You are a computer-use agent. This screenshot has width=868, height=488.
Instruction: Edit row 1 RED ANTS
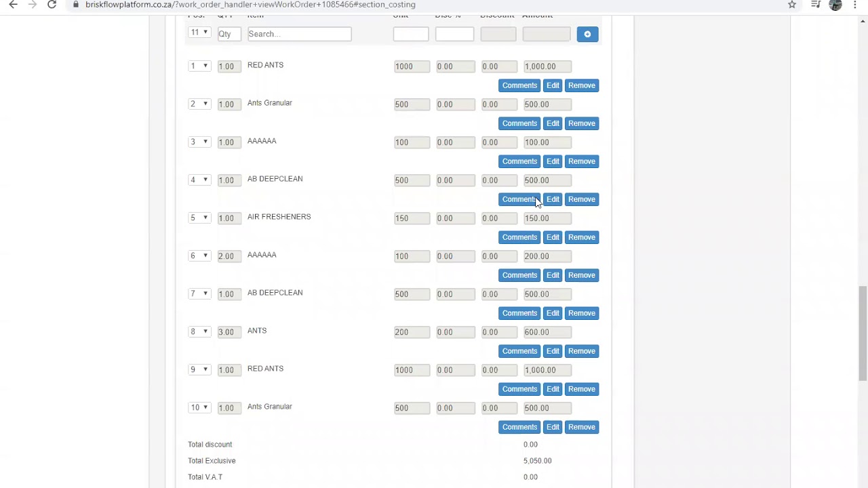tap(553, 85)
